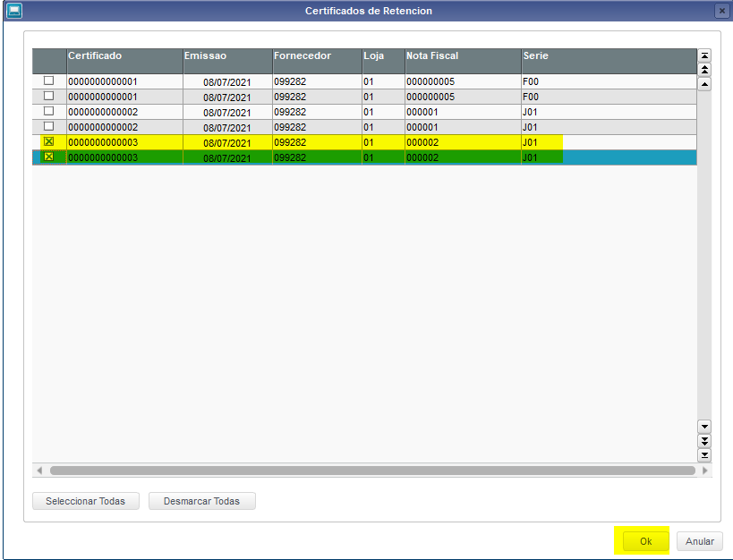This screenshot has width=733, height=560.
Task: Page down double-arrow in scrollbar
Action: [x=704, y=441]
